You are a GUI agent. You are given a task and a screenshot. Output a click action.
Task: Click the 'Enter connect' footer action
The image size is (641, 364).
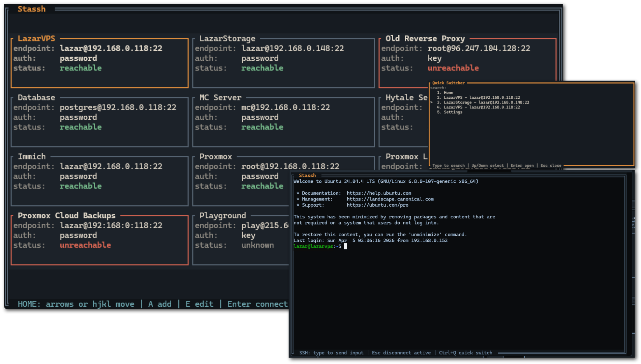257,304
